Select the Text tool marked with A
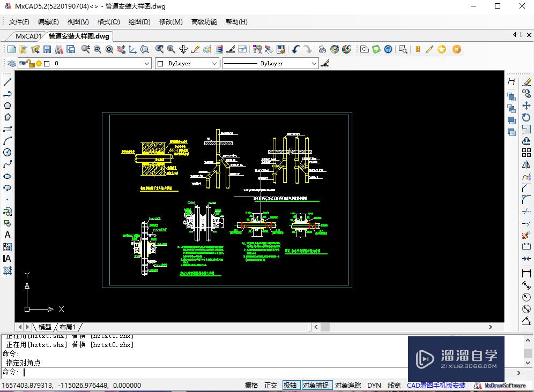 tap(7, 235)
